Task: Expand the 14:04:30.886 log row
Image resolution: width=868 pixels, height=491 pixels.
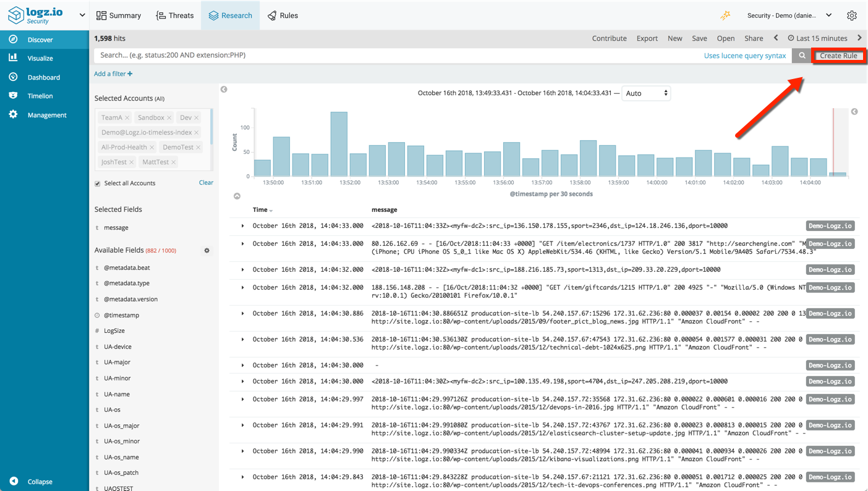Action: (242, 314)
